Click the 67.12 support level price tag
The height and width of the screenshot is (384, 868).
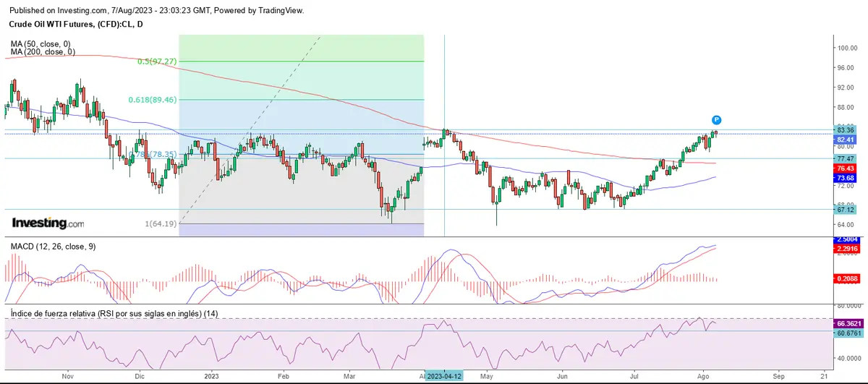click(x=846, y=210)
